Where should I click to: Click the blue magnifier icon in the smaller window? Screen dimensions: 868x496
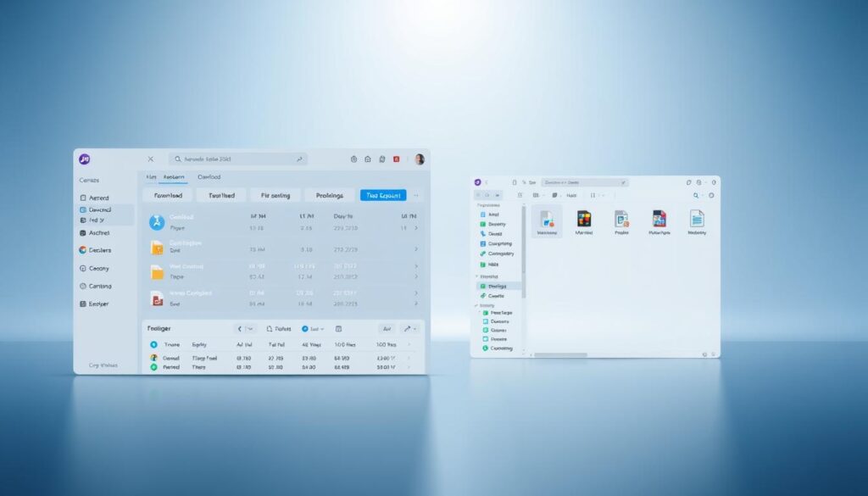point(695,195)
